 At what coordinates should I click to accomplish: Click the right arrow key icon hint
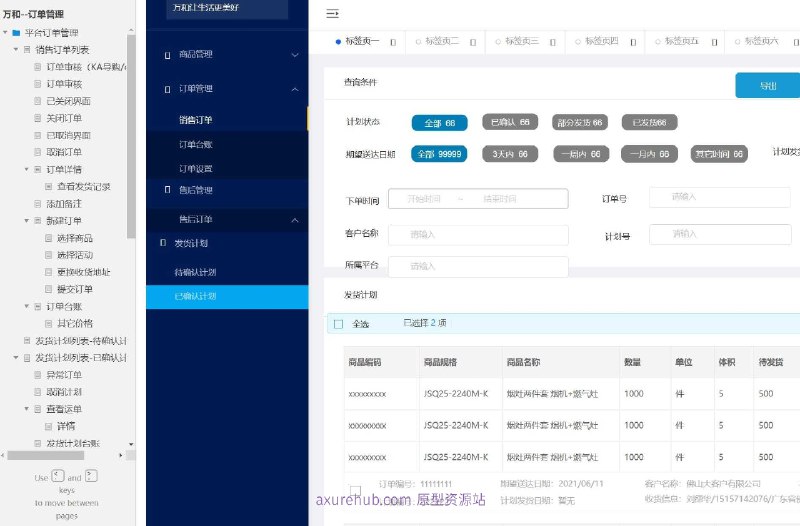coord(91,476)
